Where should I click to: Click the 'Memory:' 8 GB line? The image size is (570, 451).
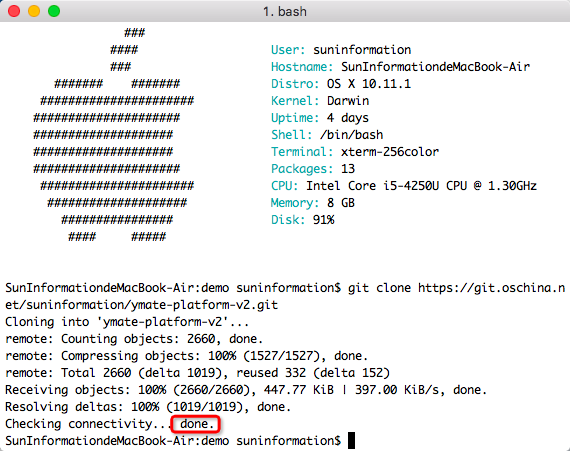point(313,203)
